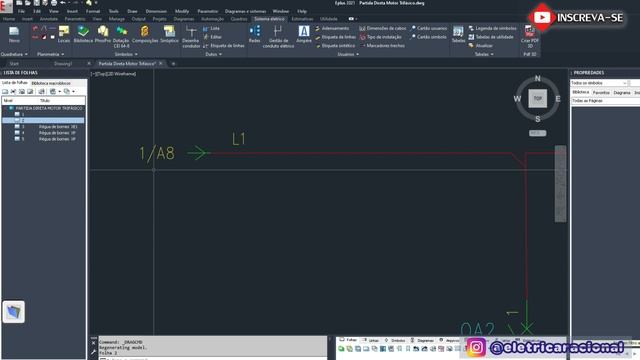Select sheet 1 in the sheet list
This screenshot has width=640, height=360.
coord(43,114)
